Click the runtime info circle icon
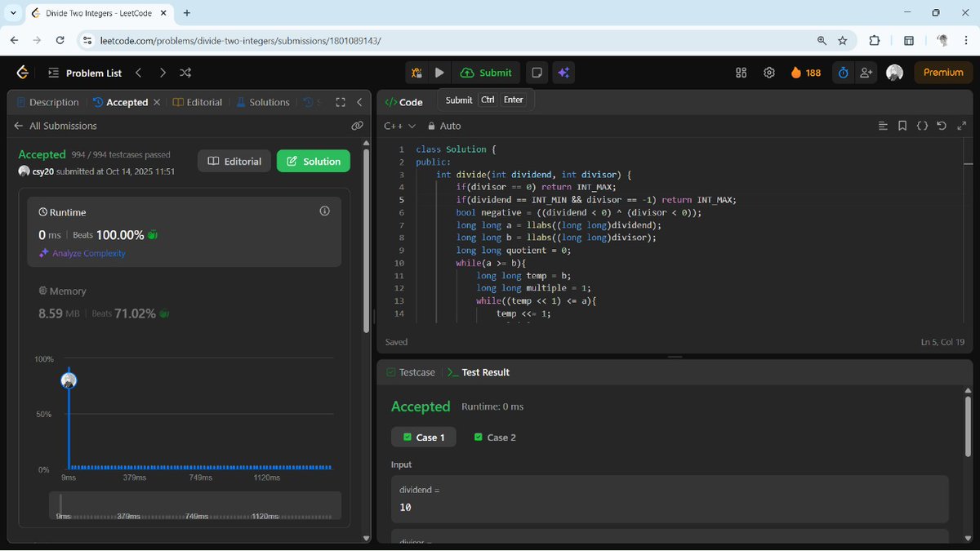Image resolution: width=980 pixels, height=551 pixels. click(x=324, y=211)
